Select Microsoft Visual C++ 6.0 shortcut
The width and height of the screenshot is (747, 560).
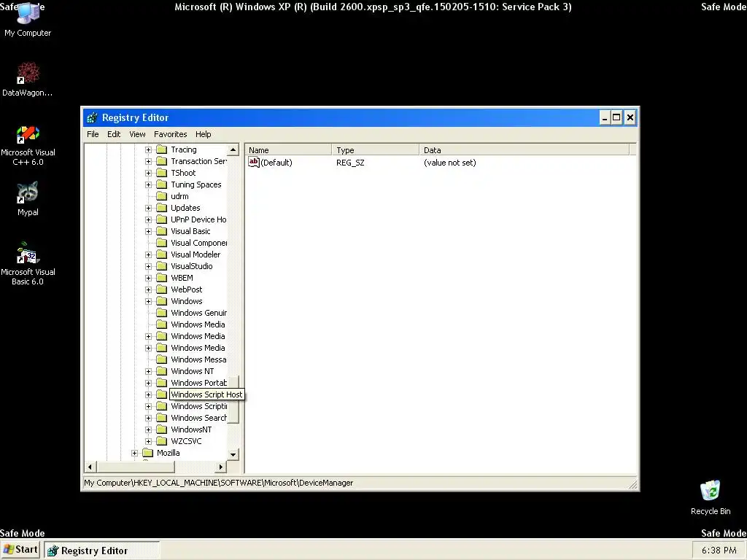pos(28,146)
